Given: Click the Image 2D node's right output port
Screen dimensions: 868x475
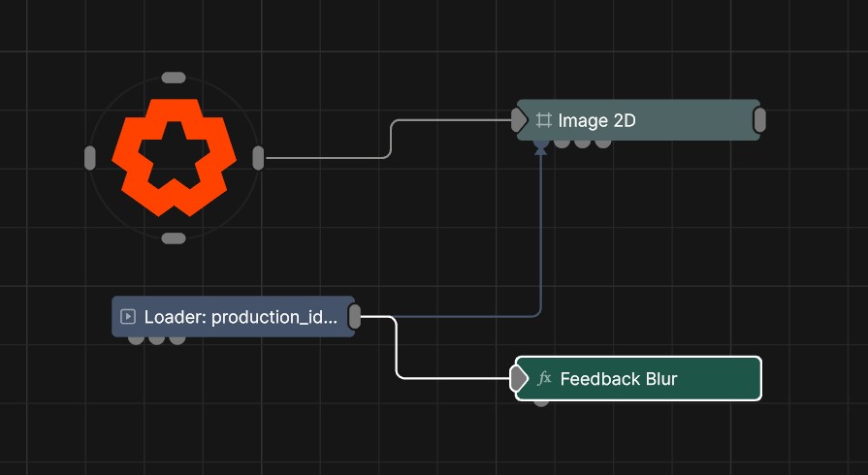Looking at the screenshot, I should coord(759,120).
